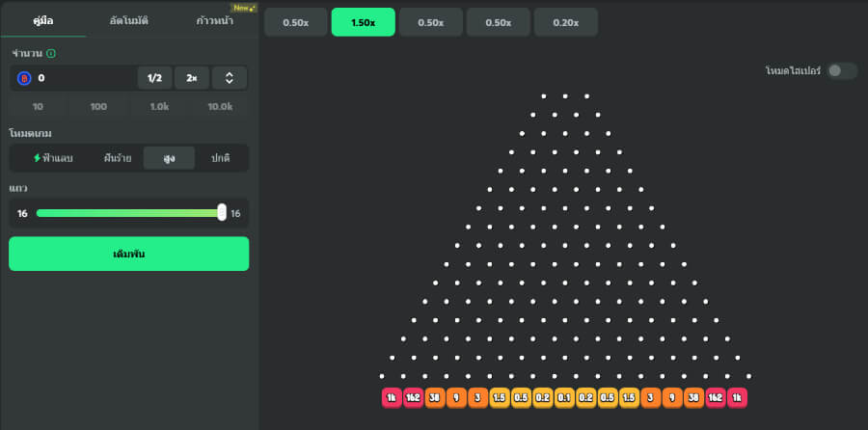This screenshot has width=868, height=430.
Task: Halve the bet with the 1/2 button
Action: (x=155, y=78)
